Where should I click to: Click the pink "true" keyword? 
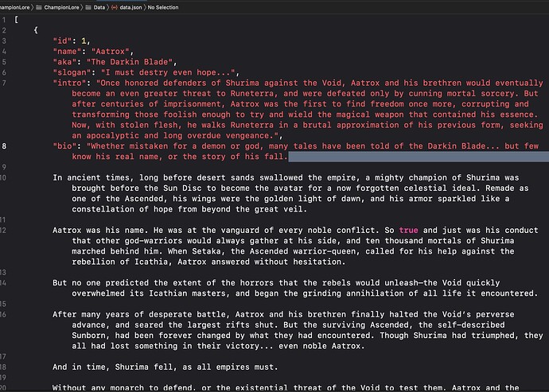[409, 231]
